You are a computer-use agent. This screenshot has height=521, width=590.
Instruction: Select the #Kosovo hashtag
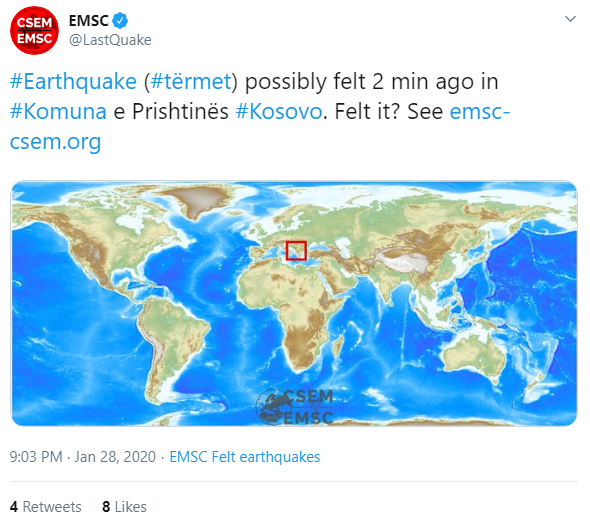pyautogui.click(x=279, y=112)
